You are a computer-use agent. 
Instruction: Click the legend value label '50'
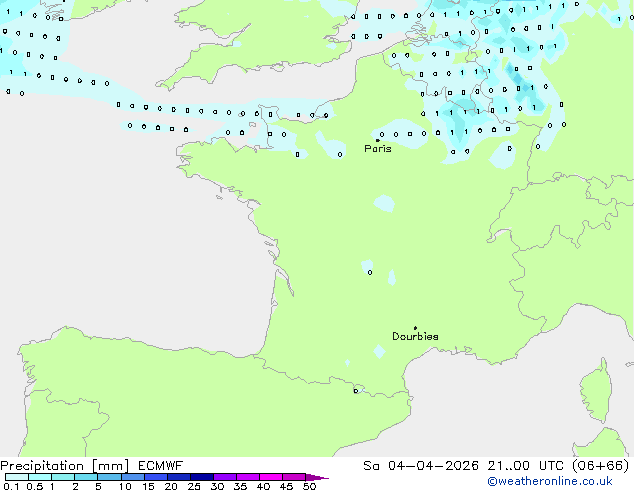coord(309,486)
